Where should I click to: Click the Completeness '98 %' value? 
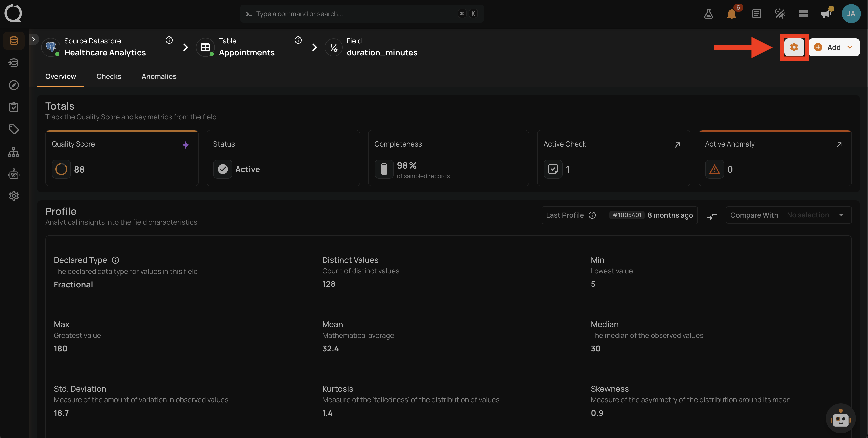click(x=406, y=165)
